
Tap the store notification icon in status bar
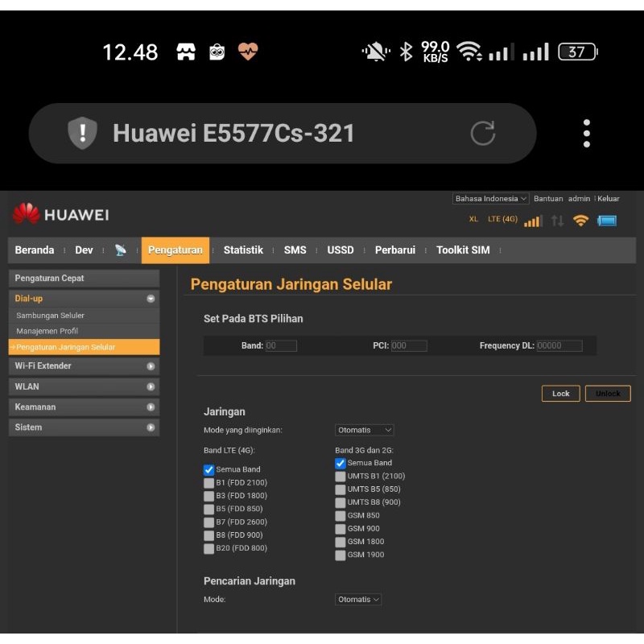tap(186, 52)
